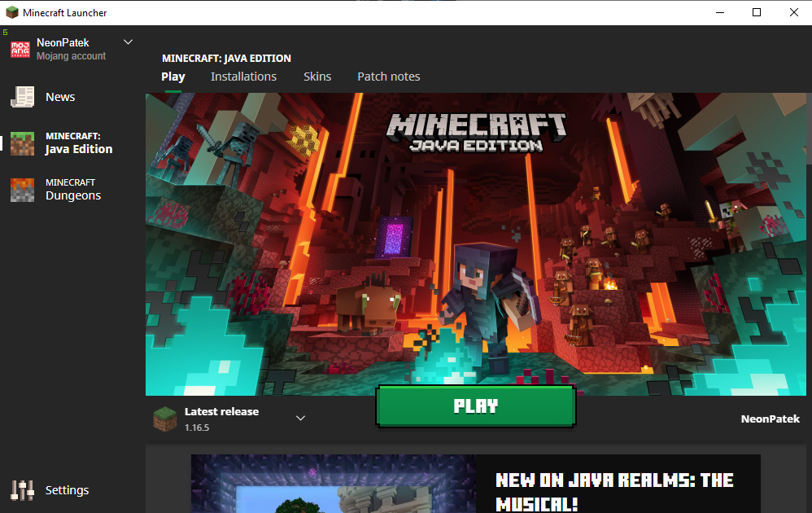This screenshot has width=812, height=513.
Task: Expand the NeonPatek account dropdown chevron
Action: tap(128, 42)
